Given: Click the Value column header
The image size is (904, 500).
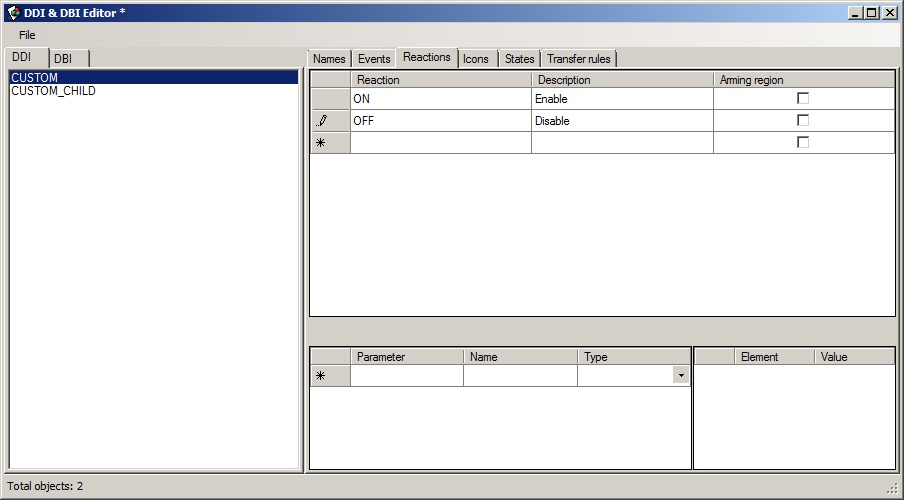Looking at the screenshot, I should click(x=854, y=357).
